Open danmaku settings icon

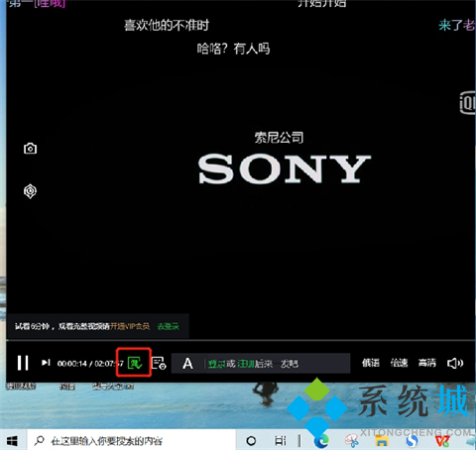point(159,363)
